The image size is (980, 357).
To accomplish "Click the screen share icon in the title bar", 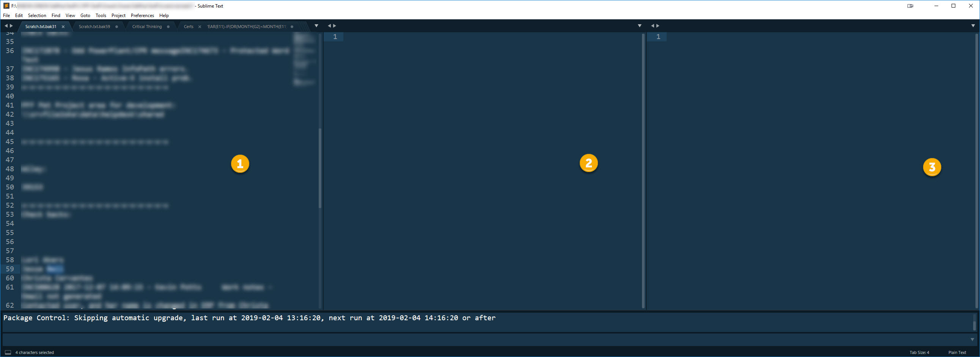I will [911, 6].
